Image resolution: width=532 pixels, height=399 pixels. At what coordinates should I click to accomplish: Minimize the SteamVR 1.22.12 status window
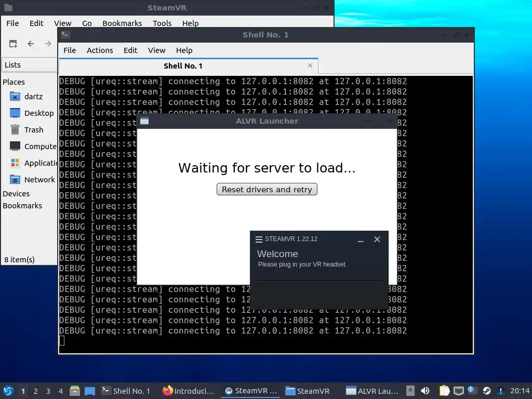(x=361, y=240)
